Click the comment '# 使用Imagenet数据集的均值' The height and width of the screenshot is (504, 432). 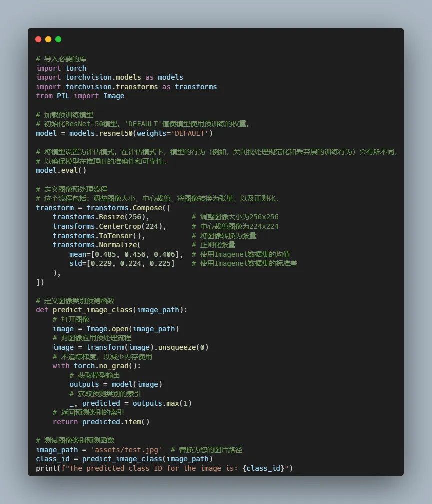(241, 254)
